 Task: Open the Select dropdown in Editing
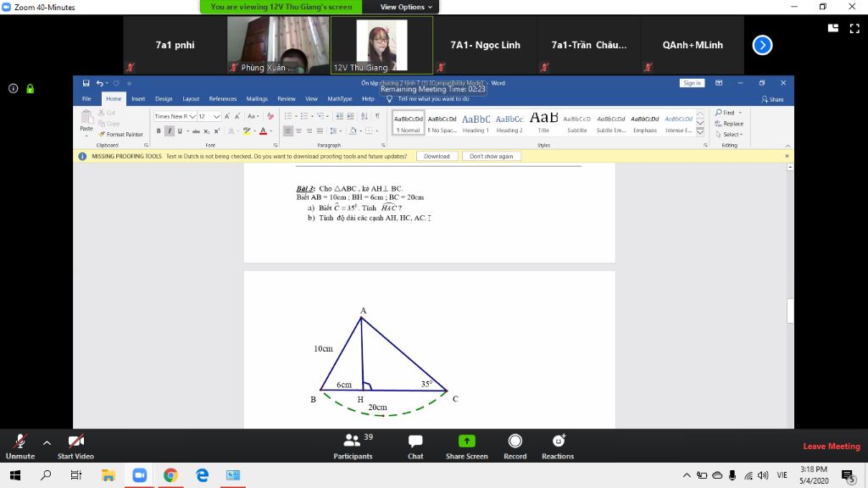(730, 135)
